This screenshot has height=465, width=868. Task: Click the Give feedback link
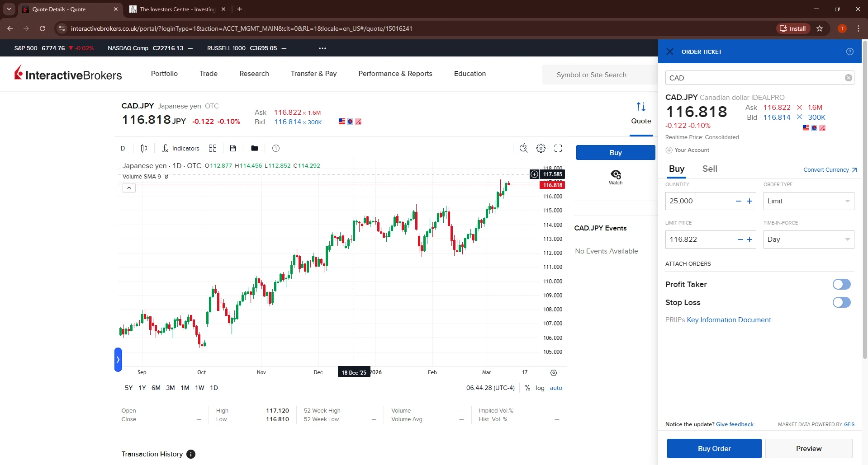(x=735, y=424)
